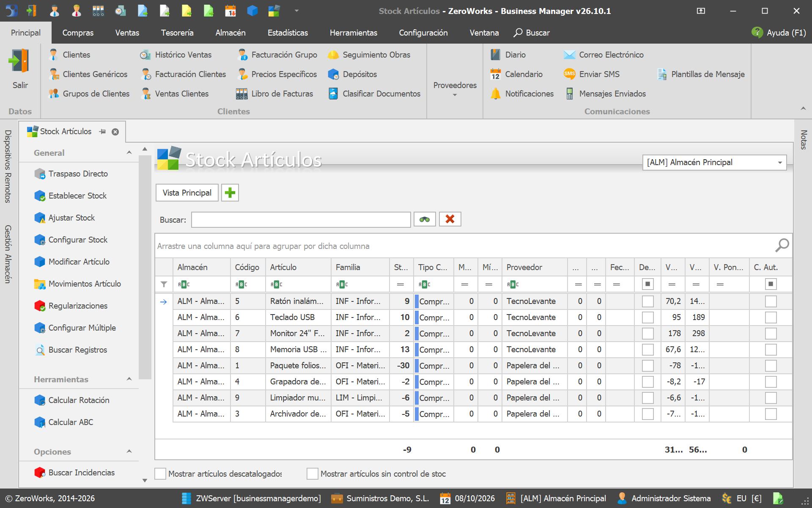This screenshot has height=508, width=812.
Task: Enable Mostrar artículos sin control de stock
Action: tap(313, 474)
